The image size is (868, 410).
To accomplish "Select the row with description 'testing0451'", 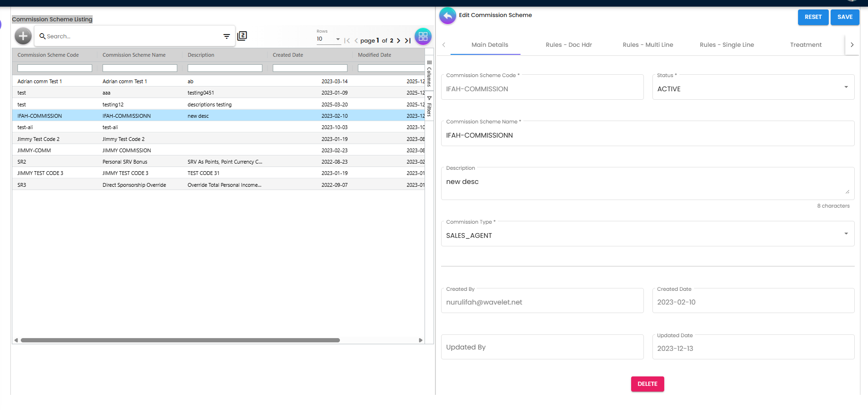I will 218,93.
